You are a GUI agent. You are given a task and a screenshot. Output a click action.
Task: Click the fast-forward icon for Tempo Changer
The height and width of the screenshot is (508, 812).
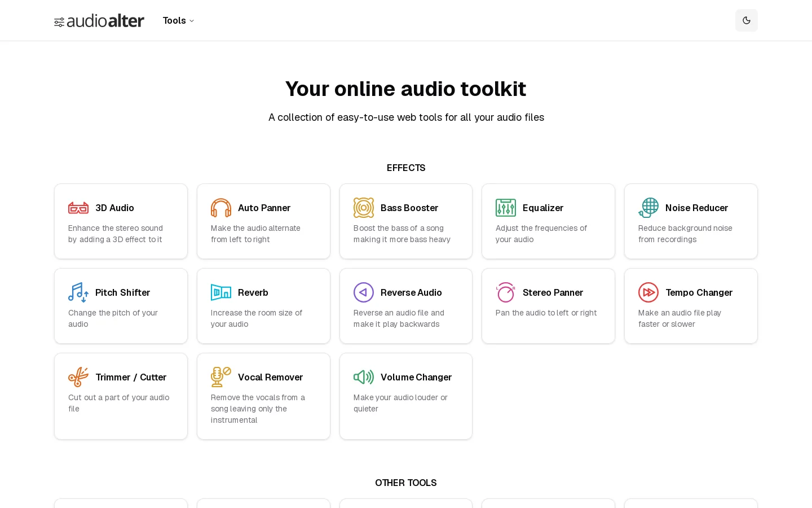648,292
